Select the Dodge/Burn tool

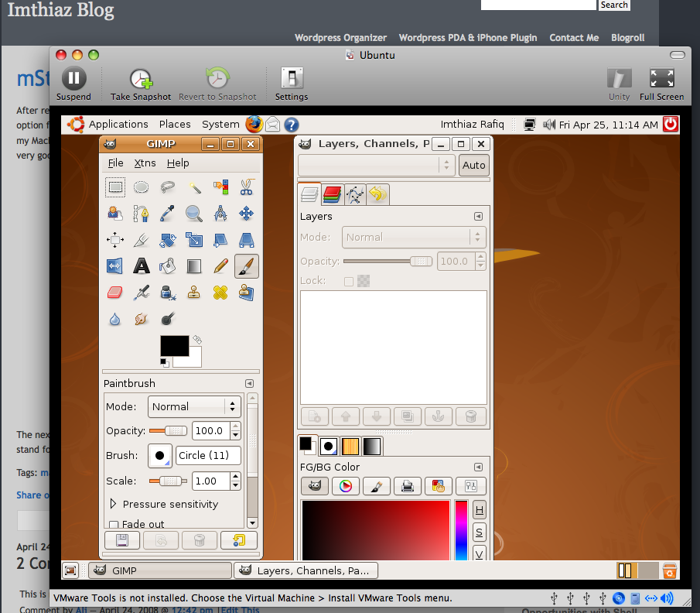[167, 319]
